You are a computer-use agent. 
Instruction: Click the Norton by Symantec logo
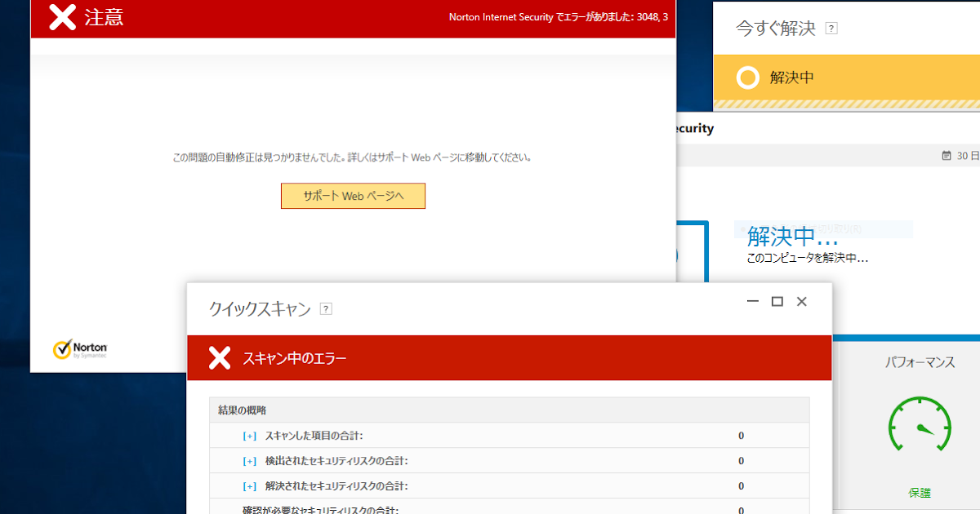[x=80, y=349]
